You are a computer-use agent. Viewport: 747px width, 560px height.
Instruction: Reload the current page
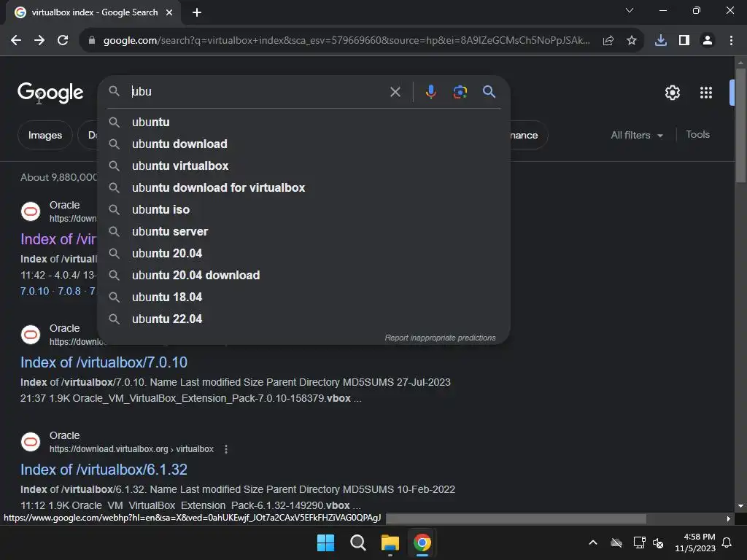(x=63, y=41)
